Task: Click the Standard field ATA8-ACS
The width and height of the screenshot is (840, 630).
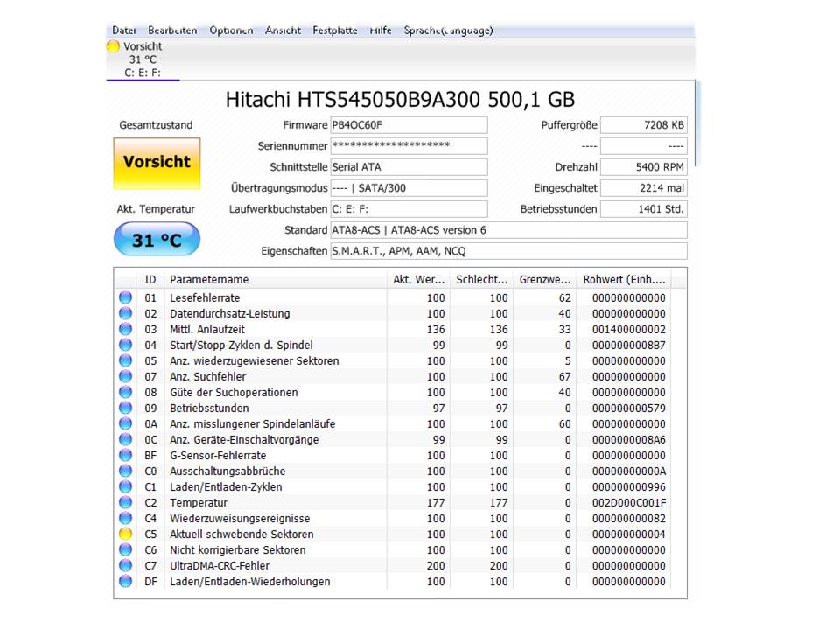Action: pos(508,230)
